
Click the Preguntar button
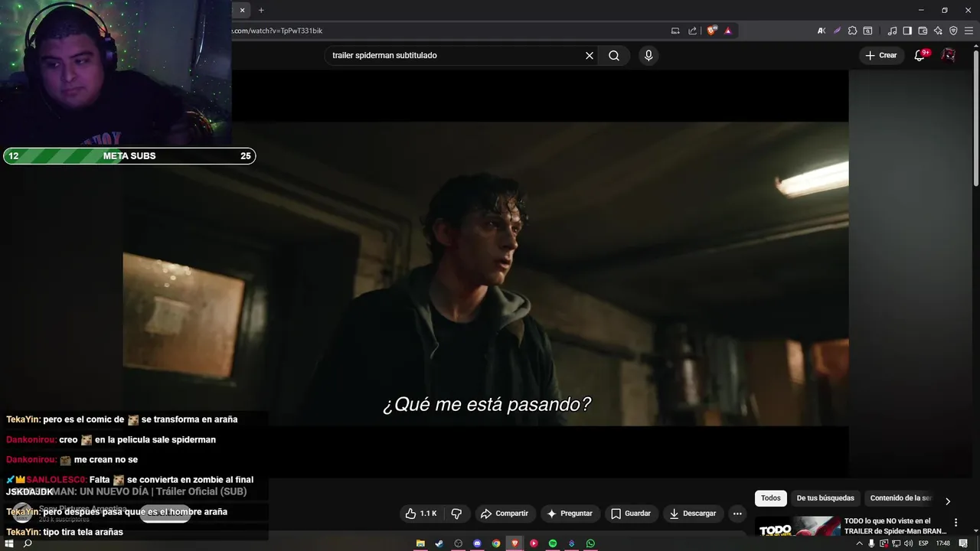pos(569,514)
